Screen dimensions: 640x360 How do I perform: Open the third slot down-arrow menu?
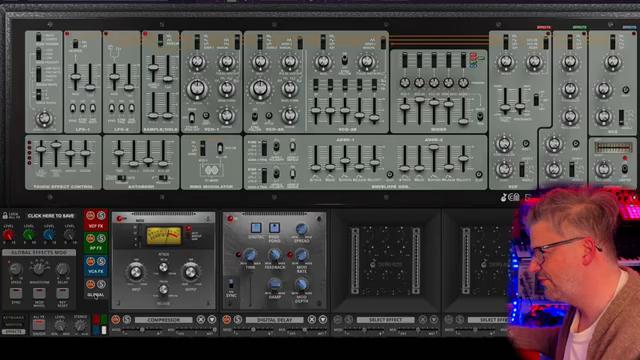434,320
